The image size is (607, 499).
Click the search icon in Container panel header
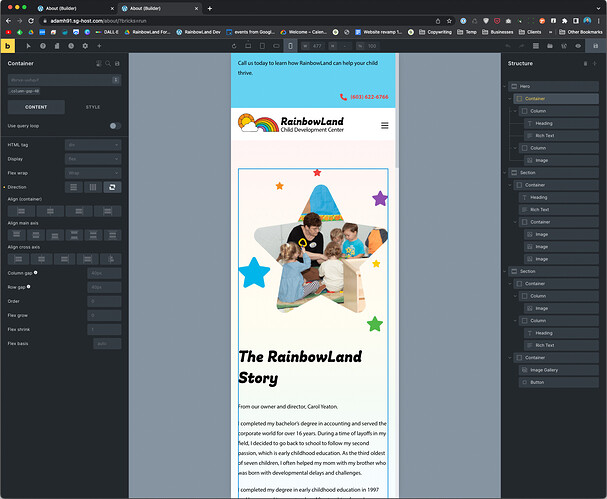108,63
